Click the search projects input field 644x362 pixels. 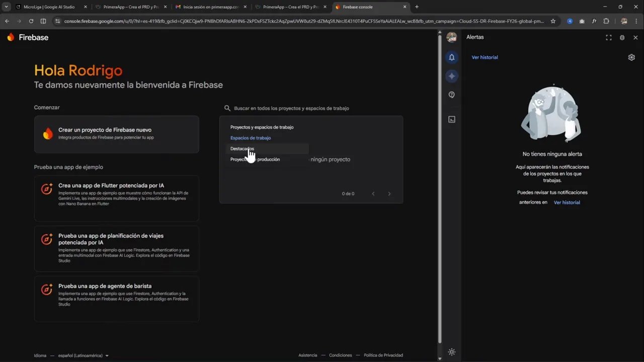(302, 108)
